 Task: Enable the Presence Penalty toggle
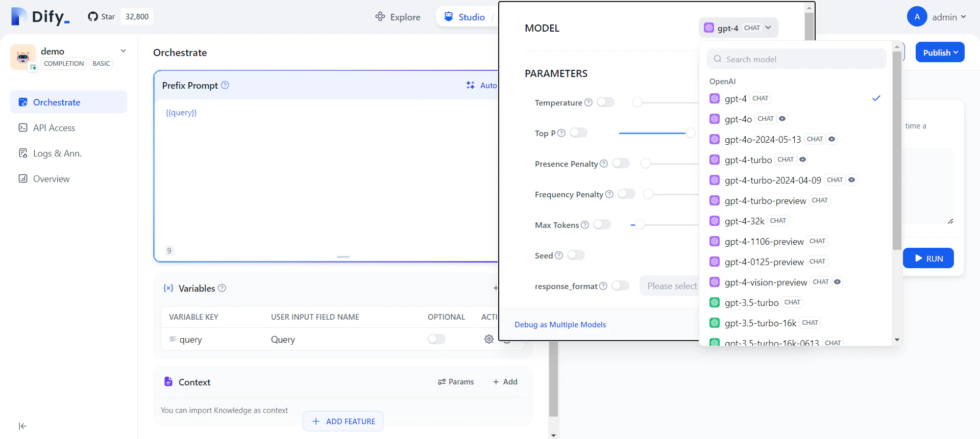pos(621,163)
